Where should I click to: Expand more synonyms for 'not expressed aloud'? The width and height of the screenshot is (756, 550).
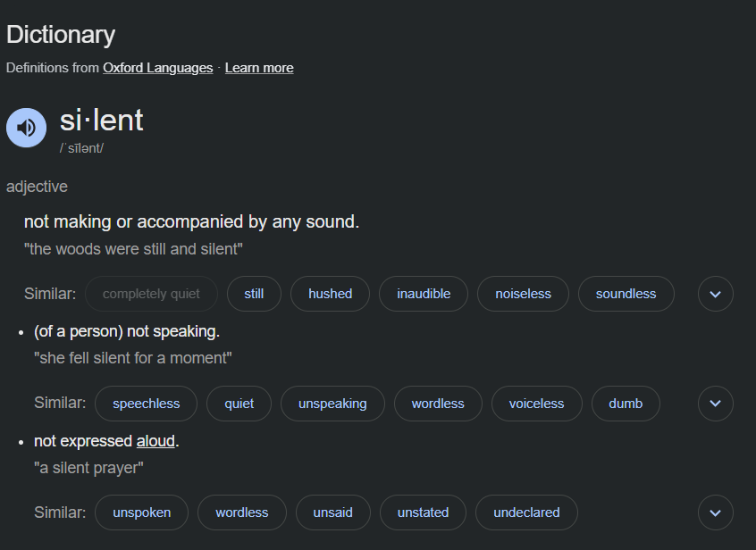coord(715,512)
